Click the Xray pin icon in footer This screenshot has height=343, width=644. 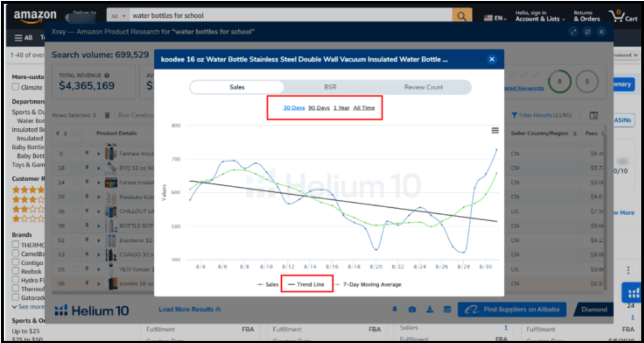[394, 309]
